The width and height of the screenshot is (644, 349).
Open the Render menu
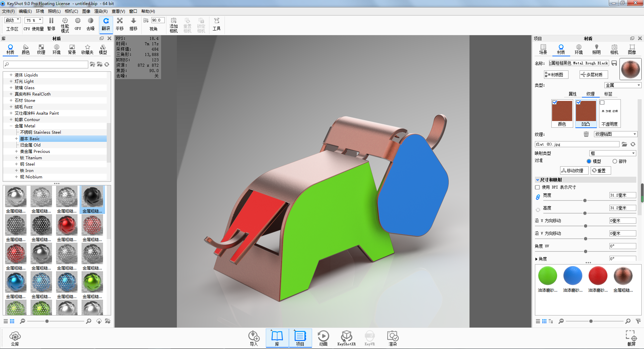point(101,11)
